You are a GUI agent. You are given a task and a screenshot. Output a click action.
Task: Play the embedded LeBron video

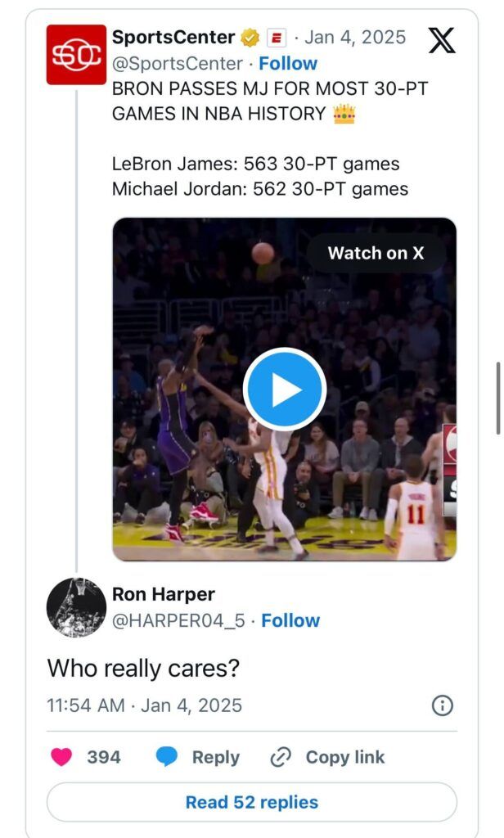284,390
